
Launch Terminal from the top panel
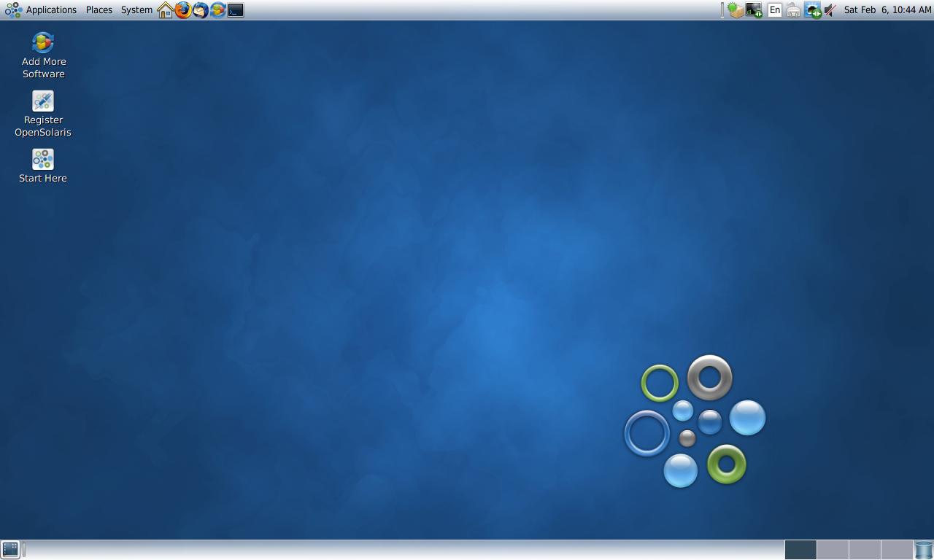236,10
